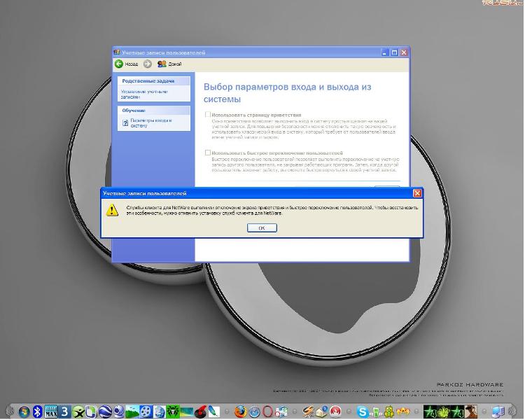Click the green messenger figure dock icon
This screenshot has height=420, width=525.
click(x=376, y=412)
